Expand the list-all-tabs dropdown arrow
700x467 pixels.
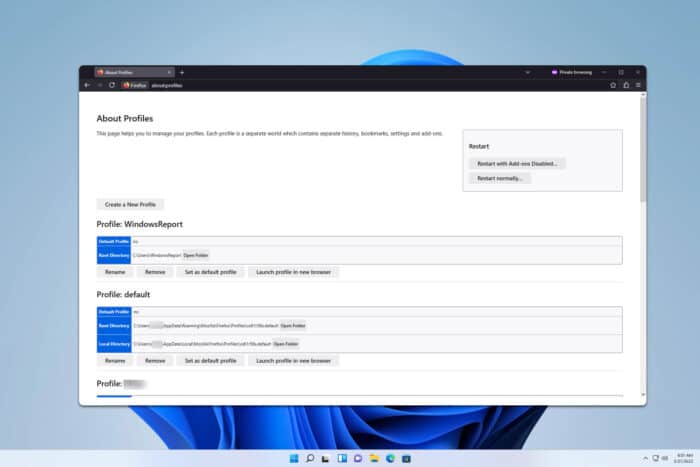click(527, 72)
